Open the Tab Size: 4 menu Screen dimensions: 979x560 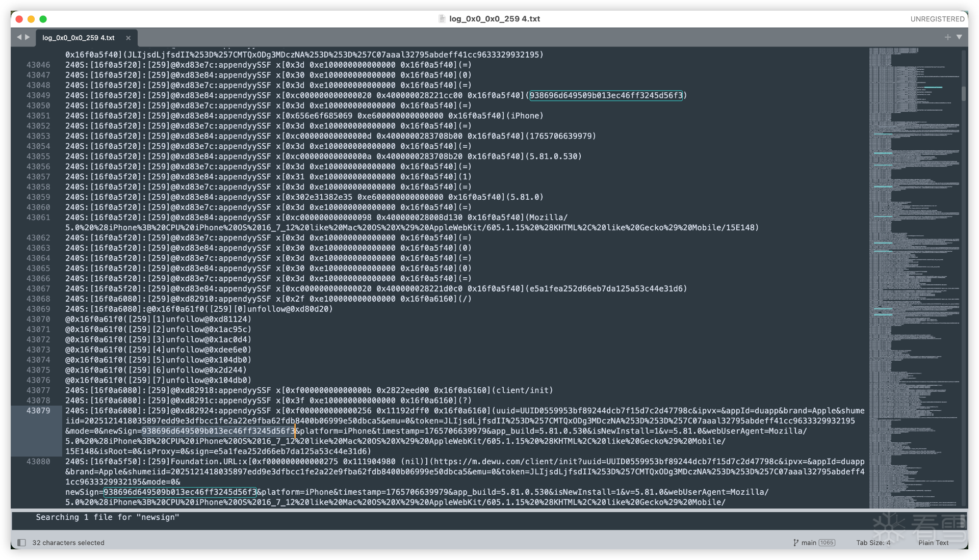pyautogui.click(x=873, y=543)
